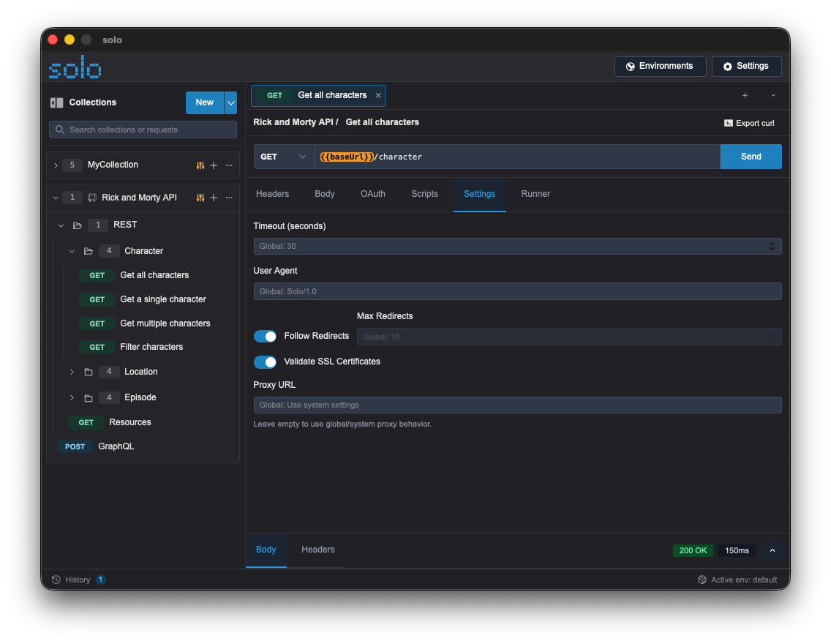This screenshot has width=831, height=644.
Task: Collapse the REST folder chevron
Action: 61,225
